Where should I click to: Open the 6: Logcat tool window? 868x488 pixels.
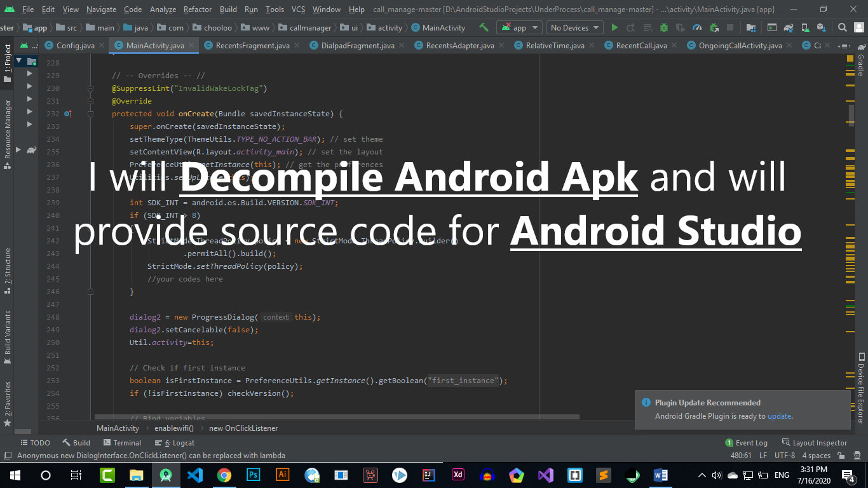point(174,443)
